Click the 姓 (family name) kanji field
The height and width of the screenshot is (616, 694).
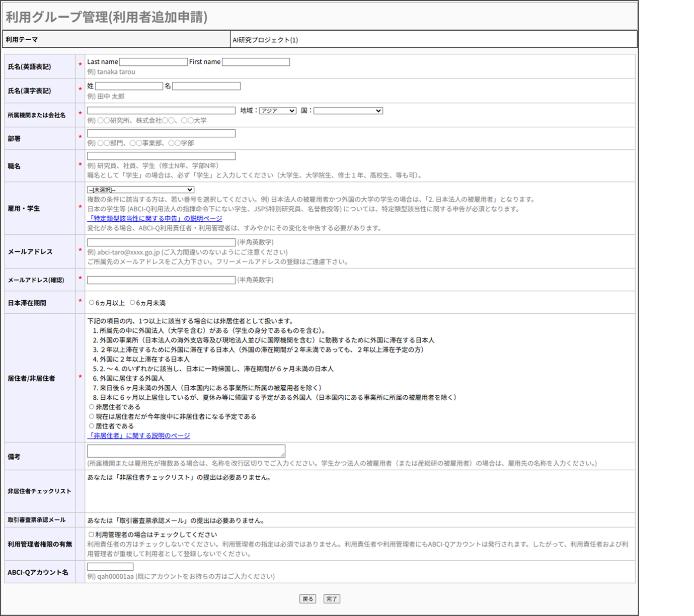point(129,86)
